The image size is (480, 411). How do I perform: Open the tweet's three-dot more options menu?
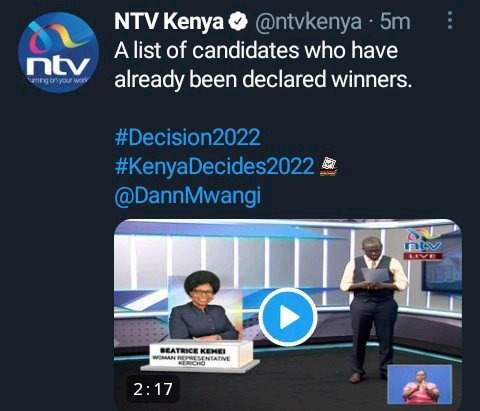point(450,20)
